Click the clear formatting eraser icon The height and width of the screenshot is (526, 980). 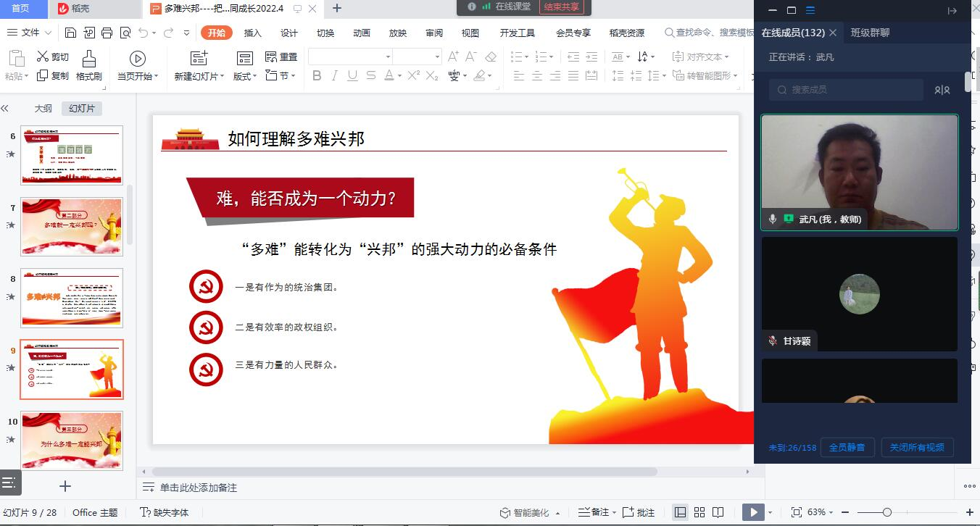tap(491, 57)
